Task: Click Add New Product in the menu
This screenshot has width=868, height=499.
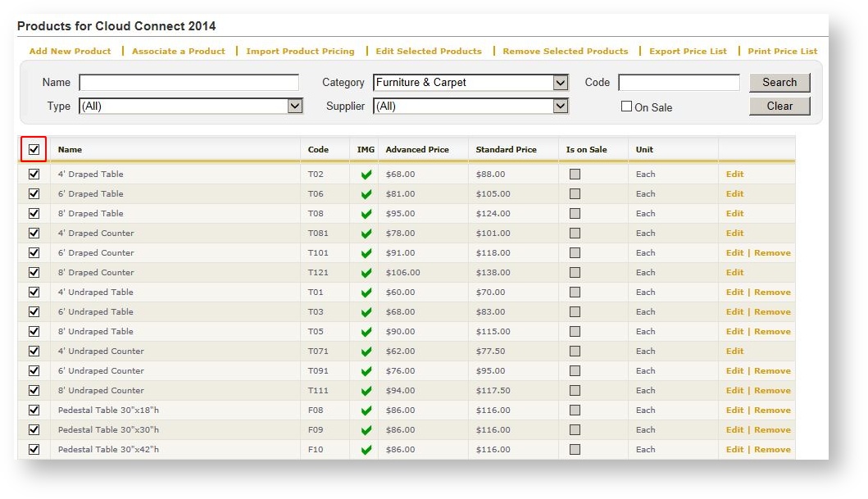Action: pyautogui.click(x=70, y=51)
